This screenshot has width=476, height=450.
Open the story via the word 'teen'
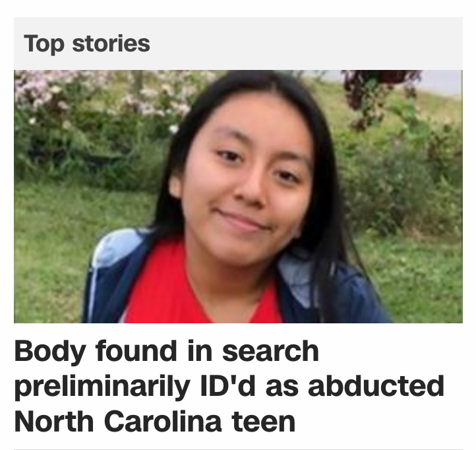[x=263, y=422]
